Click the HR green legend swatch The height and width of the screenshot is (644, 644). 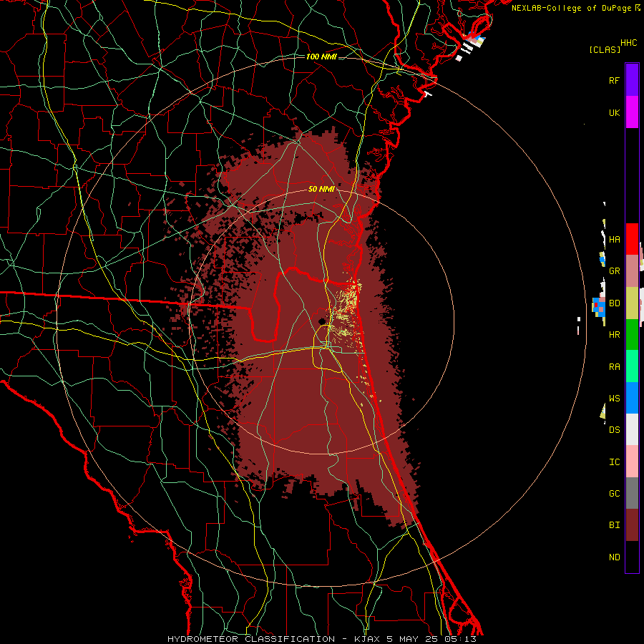pos(632,335)
